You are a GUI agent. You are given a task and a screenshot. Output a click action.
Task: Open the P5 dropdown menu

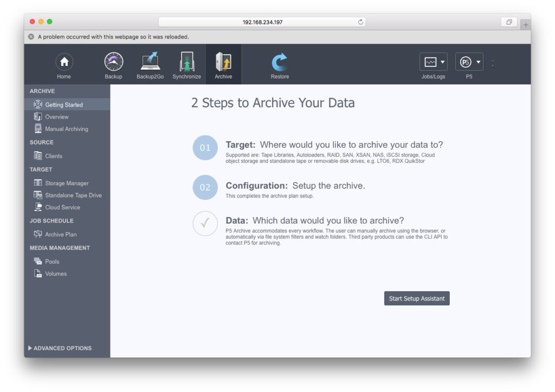(x=469, y=62)
